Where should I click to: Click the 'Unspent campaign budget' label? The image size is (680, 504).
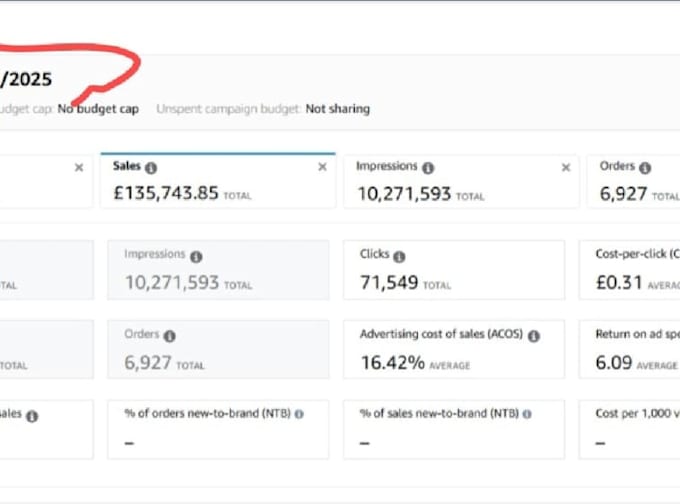tap(228, 109)
